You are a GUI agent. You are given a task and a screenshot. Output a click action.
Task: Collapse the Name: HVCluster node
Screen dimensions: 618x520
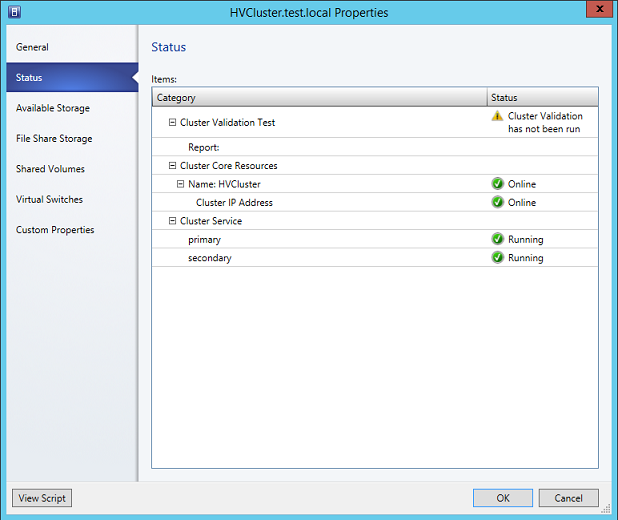180,184
